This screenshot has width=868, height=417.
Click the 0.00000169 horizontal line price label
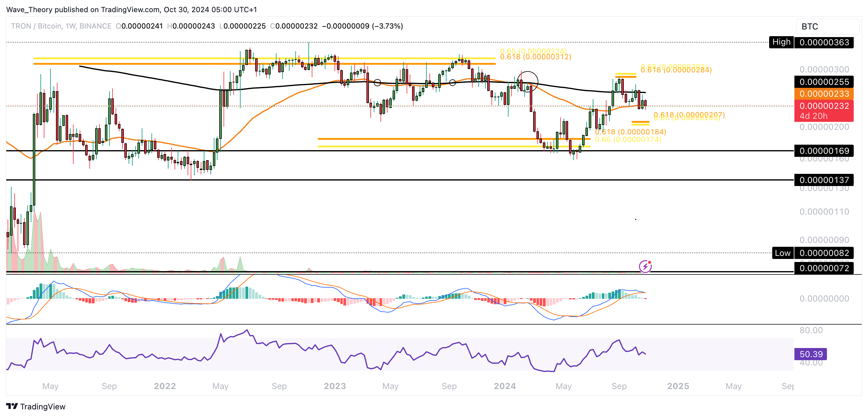pyautogui.click(x=824, y=150)
